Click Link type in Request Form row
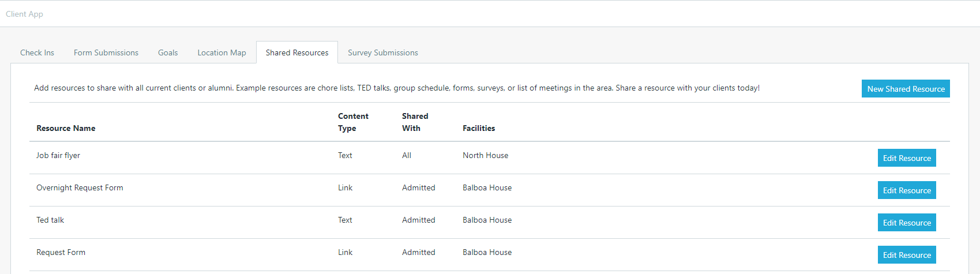The width and height of the screenshot is (980, 274). pos(345,252)
